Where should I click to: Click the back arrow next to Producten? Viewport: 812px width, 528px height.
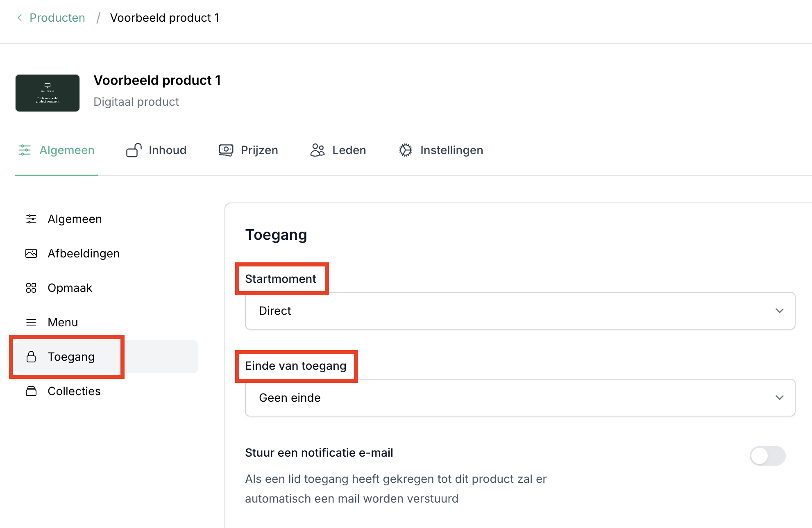click(20, 18)
